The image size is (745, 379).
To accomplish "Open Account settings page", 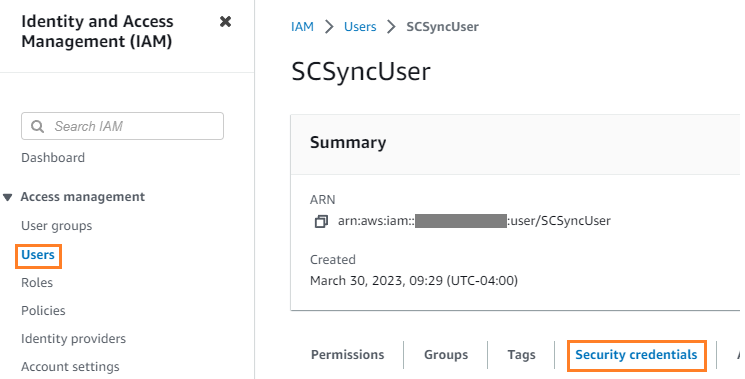I will coord(70,367).
